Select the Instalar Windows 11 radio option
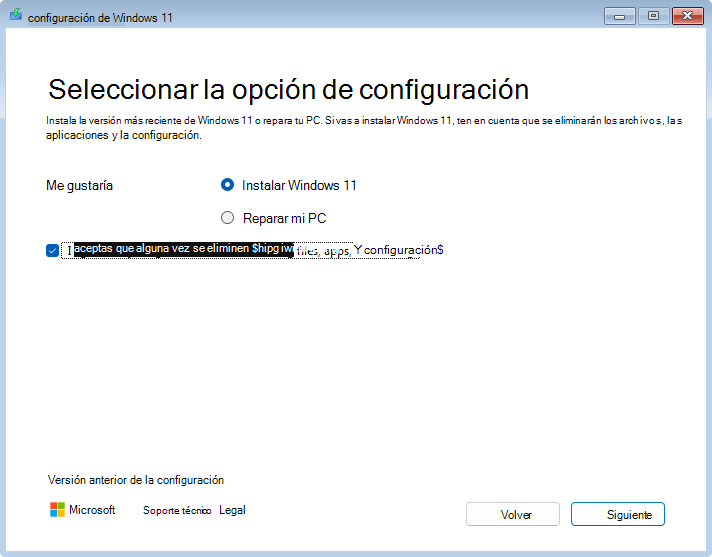The image size is (712, 557). [x=227, y=185]
